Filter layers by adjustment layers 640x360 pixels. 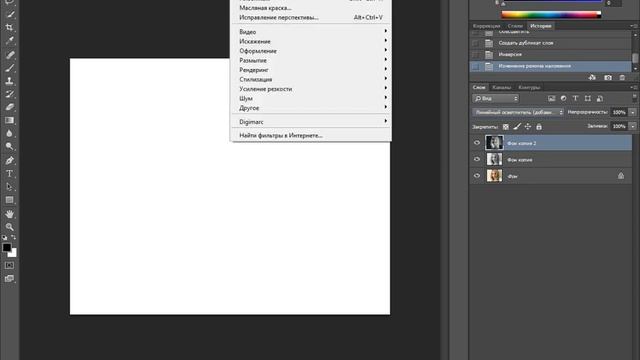point(563,98)
